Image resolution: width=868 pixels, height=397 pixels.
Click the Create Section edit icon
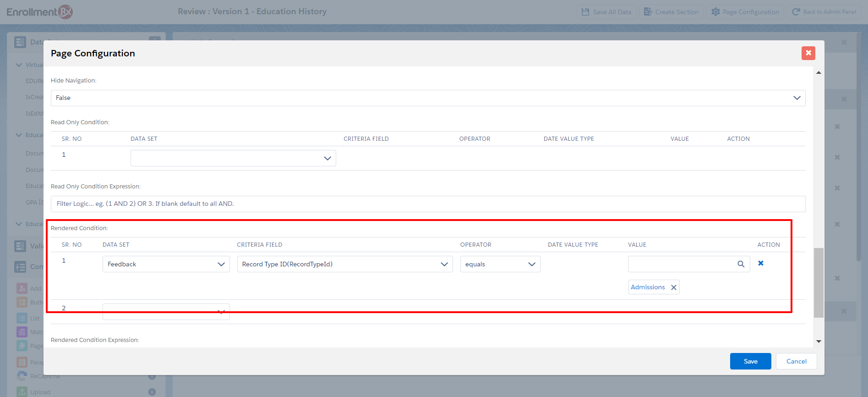648,12
